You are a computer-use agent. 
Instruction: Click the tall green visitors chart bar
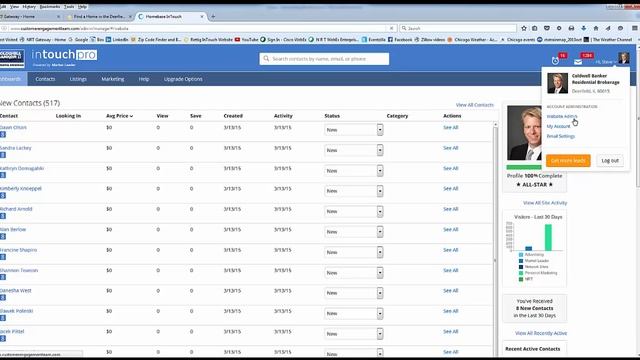(548, 237)
